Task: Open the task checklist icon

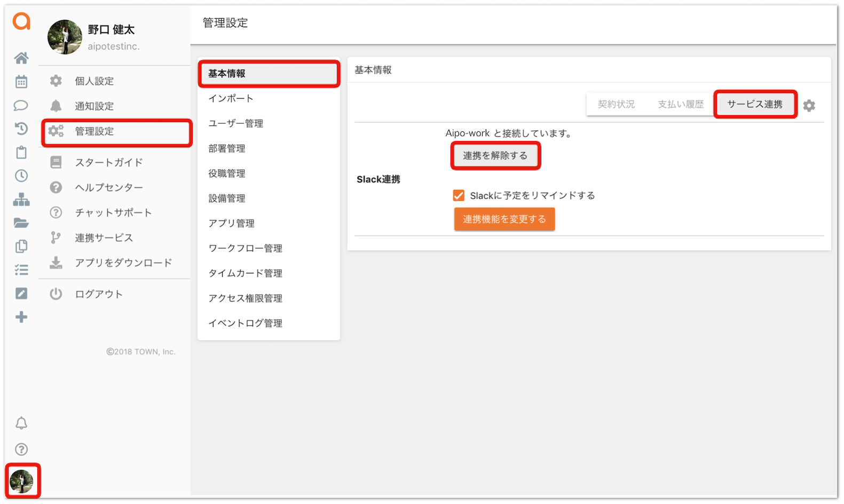Action: click(x=21, y=270)
